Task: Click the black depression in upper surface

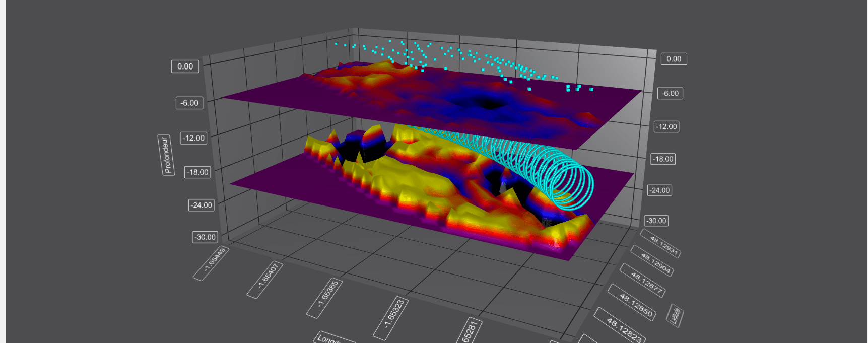Action: tap(488, 103)
